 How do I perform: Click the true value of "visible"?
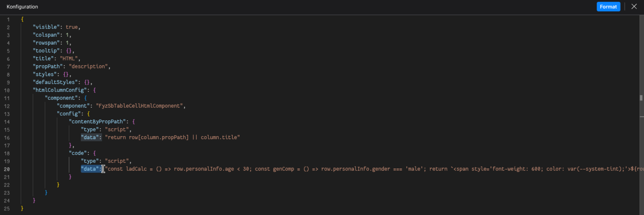pyautogui.click(x=71, y=27)
